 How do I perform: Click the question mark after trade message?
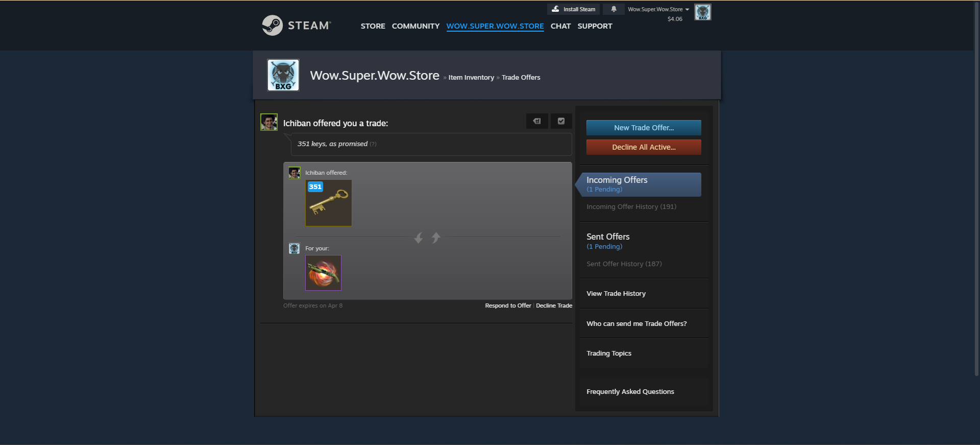click(373, 144)
